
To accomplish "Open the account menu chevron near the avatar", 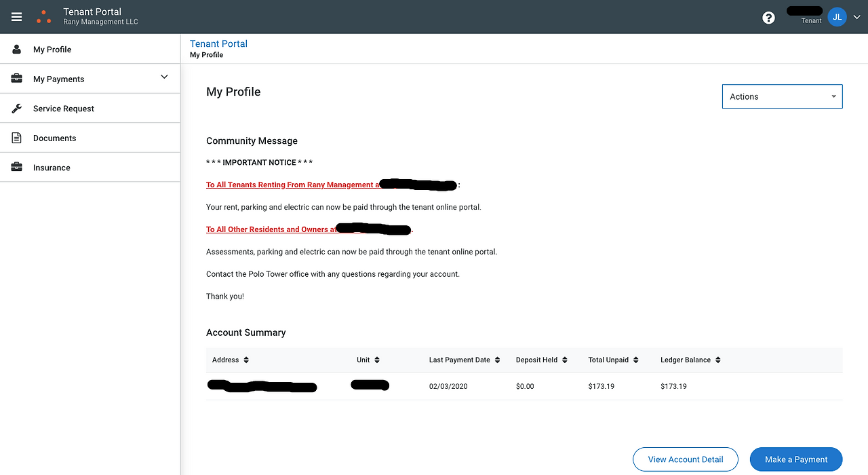I will click(x=856, y=16).
